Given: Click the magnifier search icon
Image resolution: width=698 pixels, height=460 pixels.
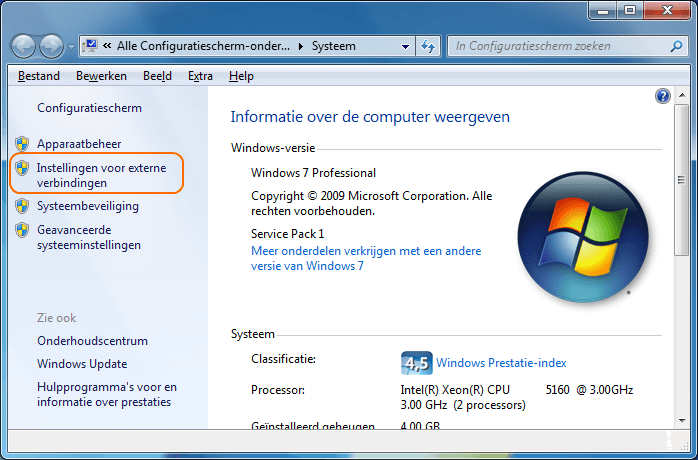Looking at the screenshot, I should click(x=676, y=46).
